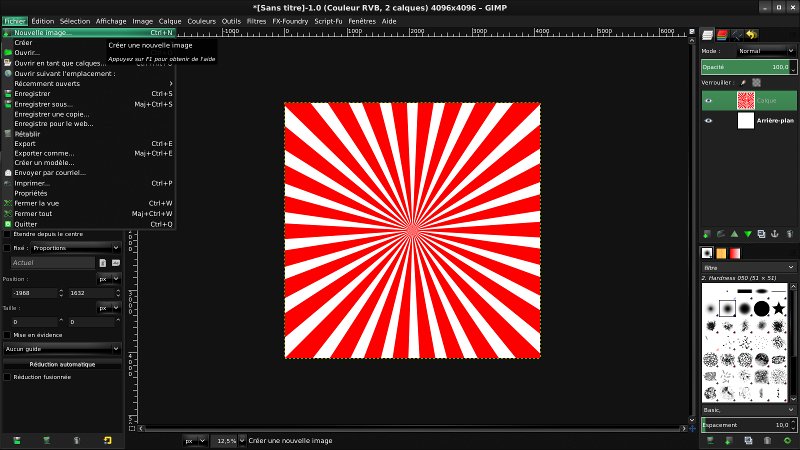This screenshot has height=450, width=800.
Task: Open the Undo history dock tab
Action: [x=752, y=35]
